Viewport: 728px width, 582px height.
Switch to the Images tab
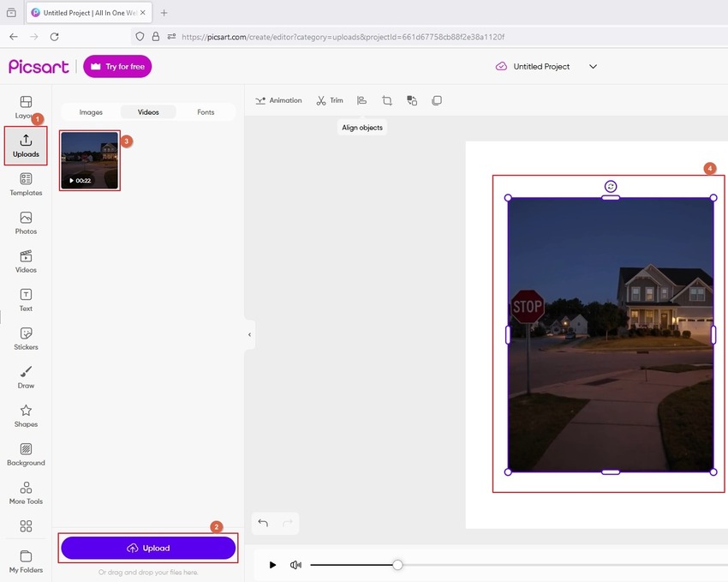91,112
